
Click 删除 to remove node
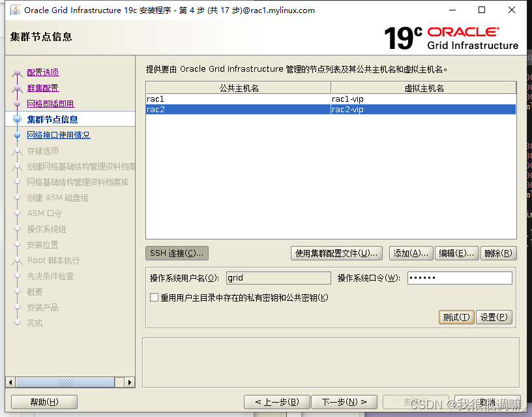click(x=498, y=253)
